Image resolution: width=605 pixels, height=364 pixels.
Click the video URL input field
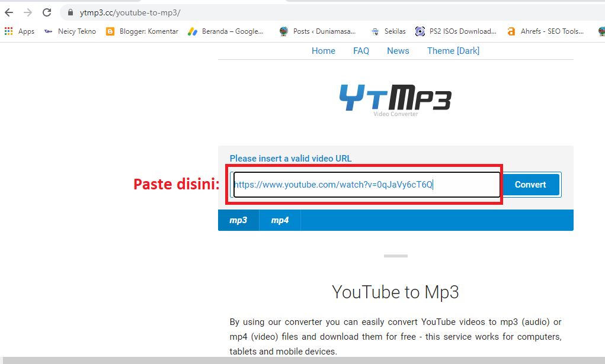pyautogui.click(x=367, y=185)
